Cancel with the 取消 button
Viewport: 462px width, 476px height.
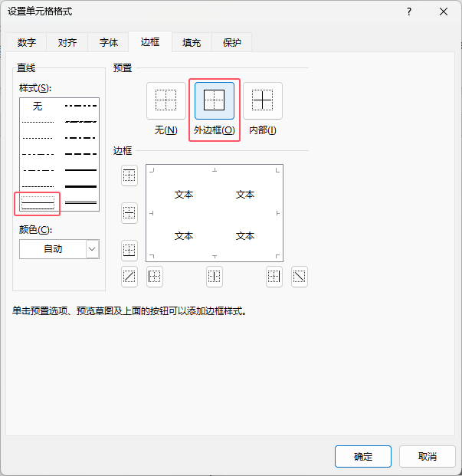tap(427, 456)
